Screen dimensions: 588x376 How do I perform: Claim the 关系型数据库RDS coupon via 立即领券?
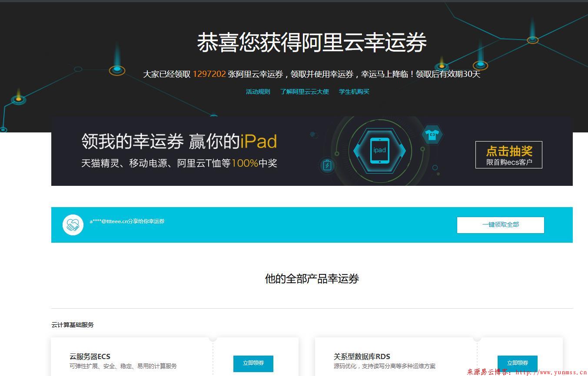point(517,363)
